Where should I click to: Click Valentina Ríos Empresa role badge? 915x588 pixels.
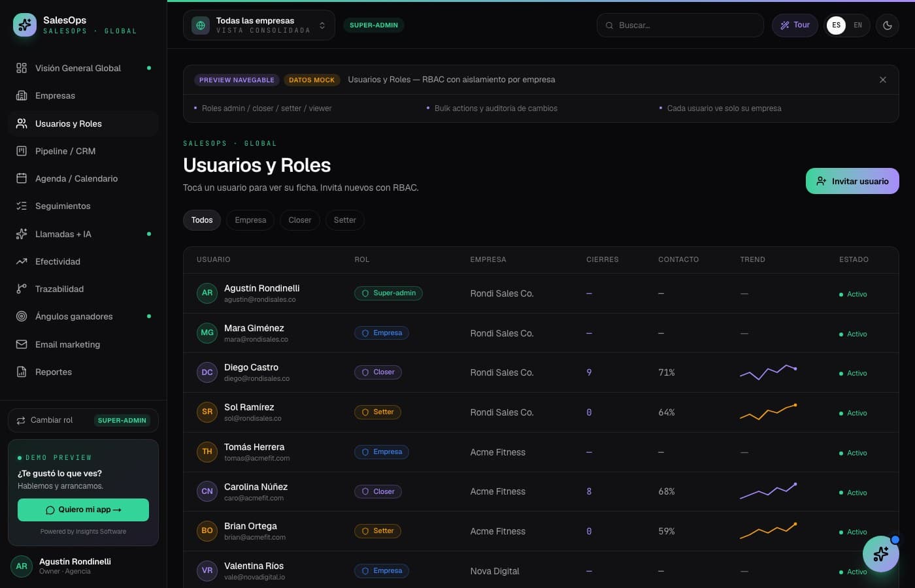382,571
